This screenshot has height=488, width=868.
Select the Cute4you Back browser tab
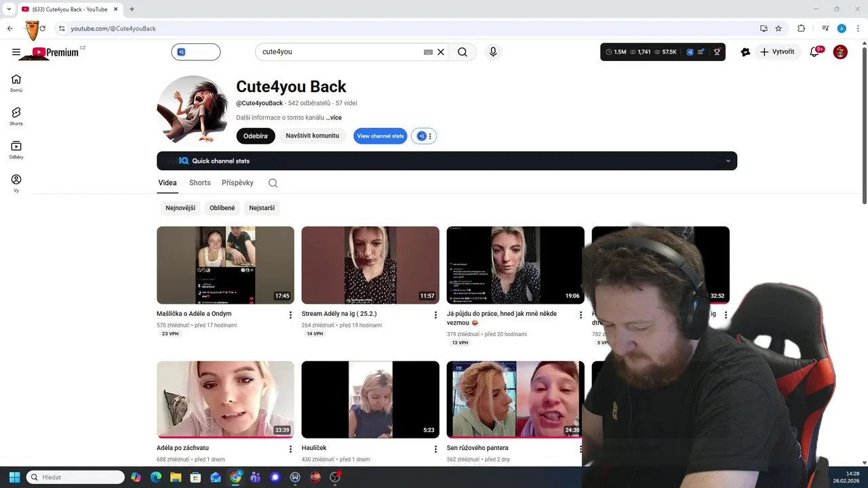coord(69,9)
